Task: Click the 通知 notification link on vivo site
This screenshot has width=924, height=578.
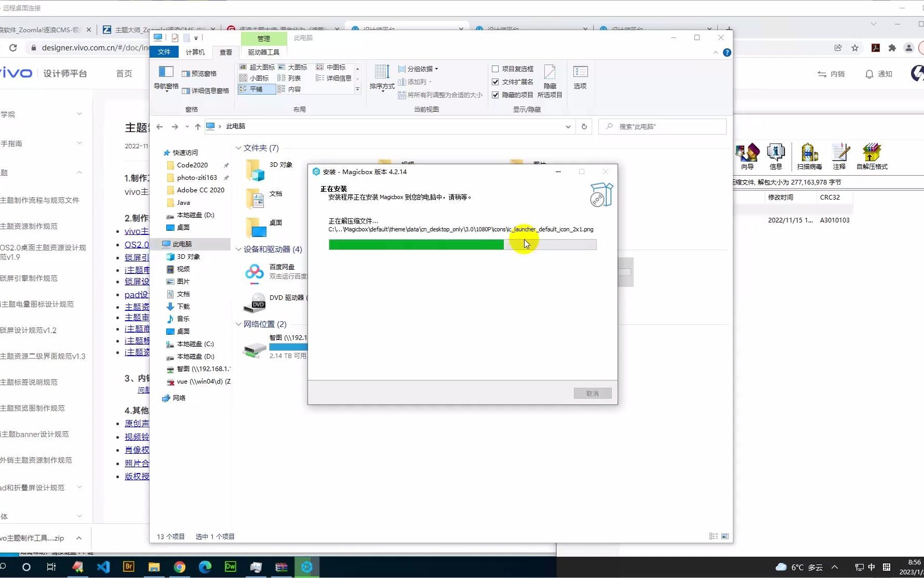Action: [x=879, y=74]
